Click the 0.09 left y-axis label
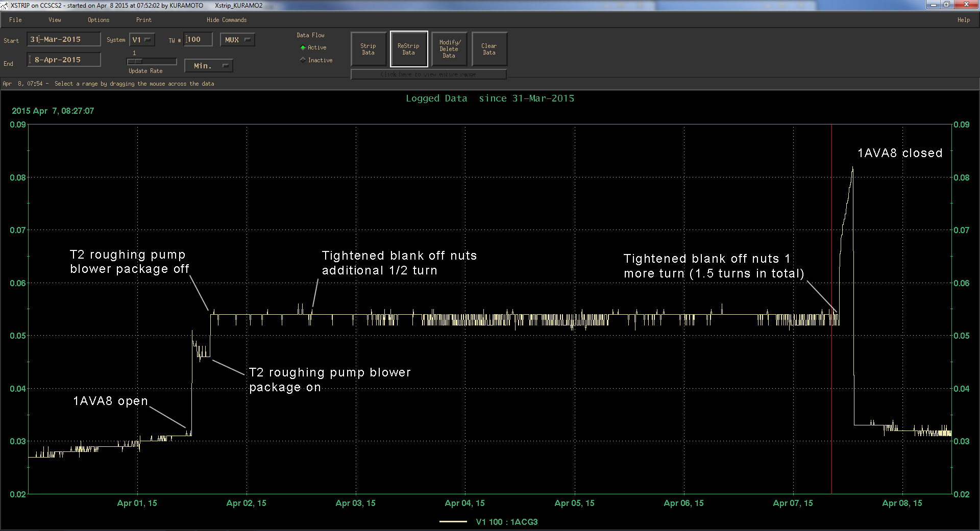The height and width of the screenshot is (531, 980). 18,124
